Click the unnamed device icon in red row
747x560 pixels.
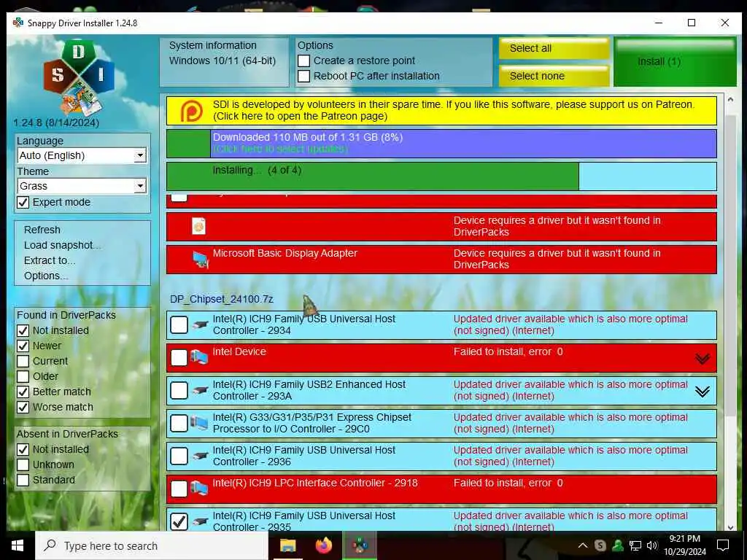click(198, 226)
